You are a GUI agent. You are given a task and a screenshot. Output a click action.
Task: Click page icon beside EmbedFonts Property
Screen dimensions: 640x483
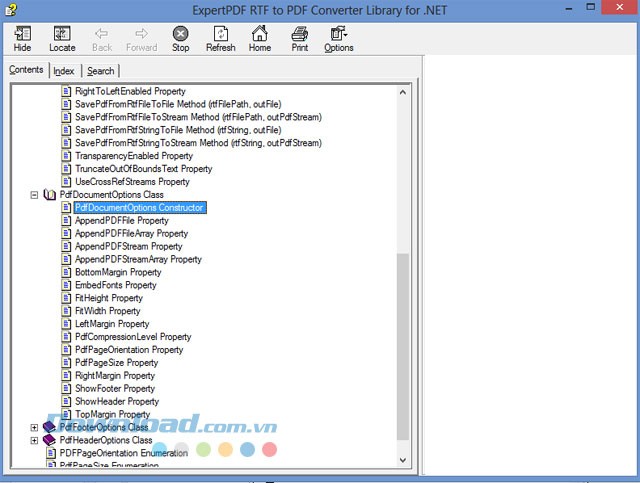[66, 285]
